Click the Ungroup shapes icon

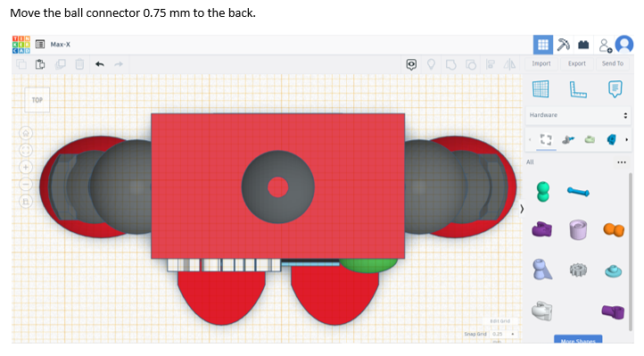471,64
